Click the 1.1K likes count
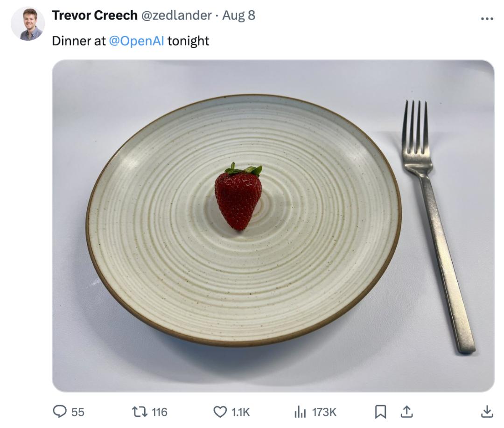The width and height of the screenshot is (504, 428). tap(240, 412)
